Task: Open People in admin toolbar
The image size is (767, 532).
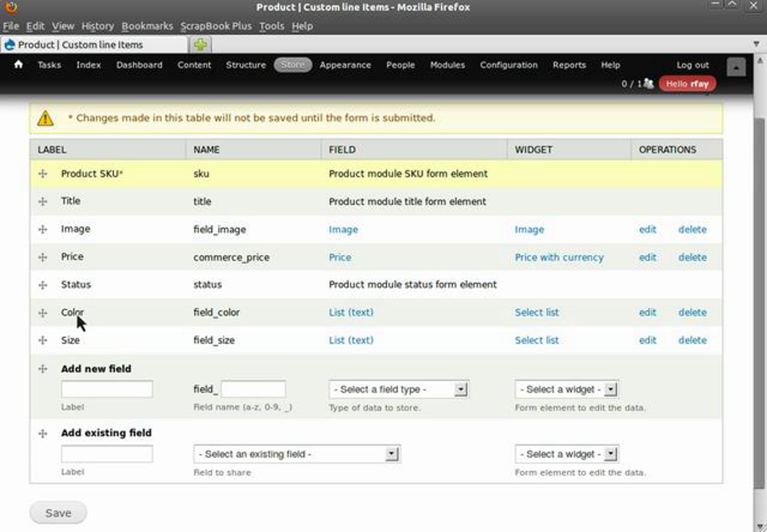Action: 400,65
